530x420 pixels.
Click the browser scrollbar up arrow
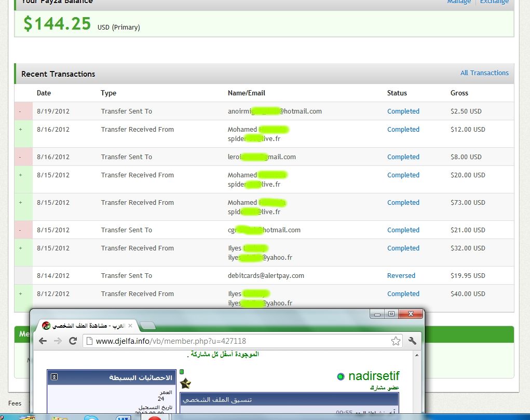417,355
